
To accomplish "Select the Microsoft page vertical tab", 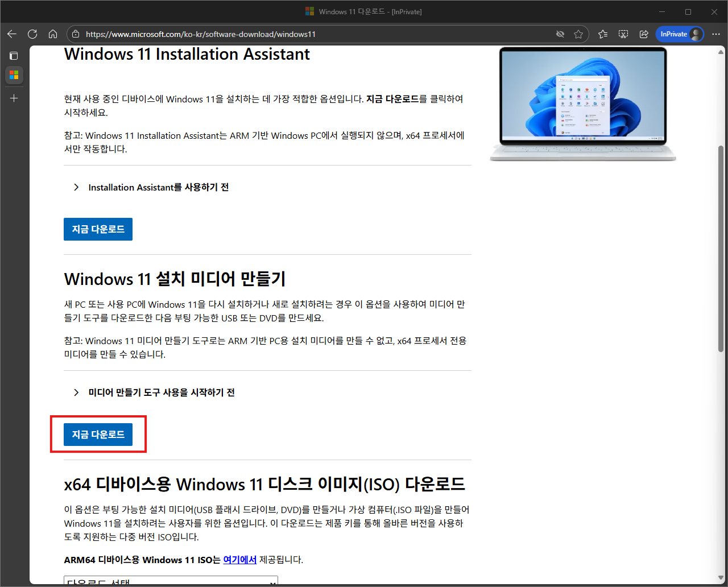I will (x=14, y=75).
